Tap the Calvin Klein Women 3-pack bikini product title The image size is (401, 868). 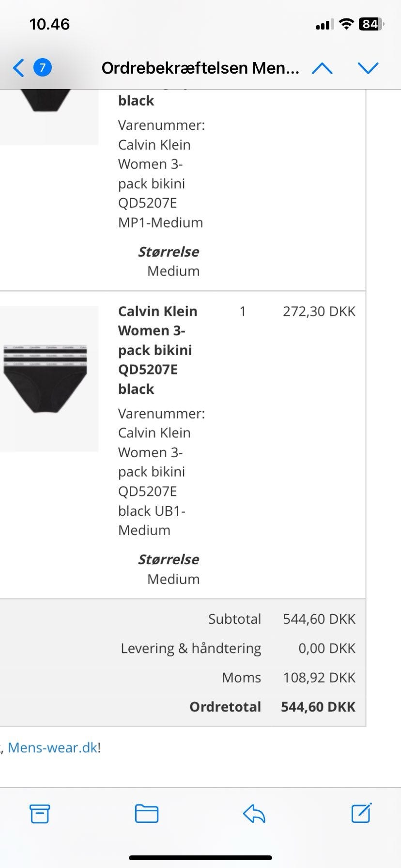[157, 350]
